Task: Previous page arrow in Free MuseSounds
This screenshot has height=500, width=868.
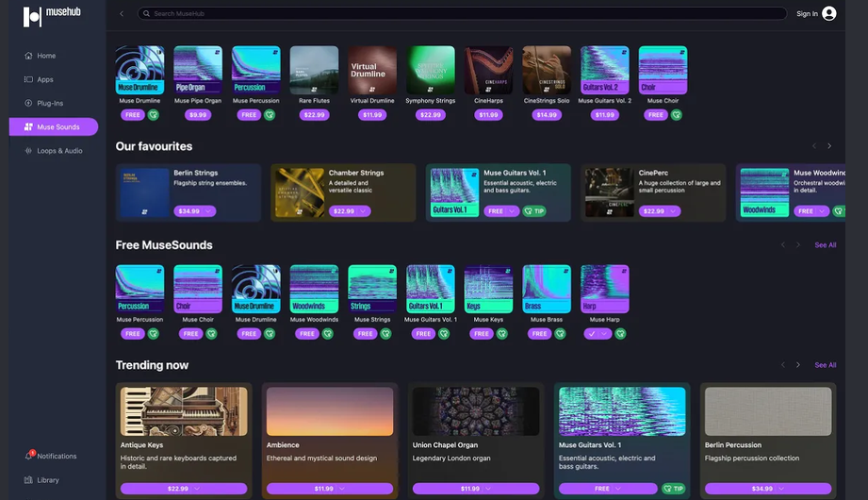Action: click(x=783, y=245)
